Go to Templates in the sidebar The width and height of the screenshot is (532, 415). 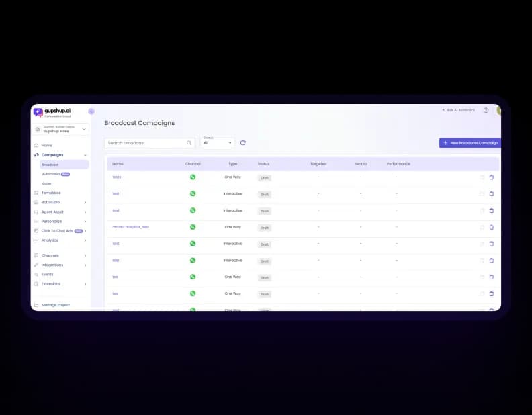(x=51, y=193)
